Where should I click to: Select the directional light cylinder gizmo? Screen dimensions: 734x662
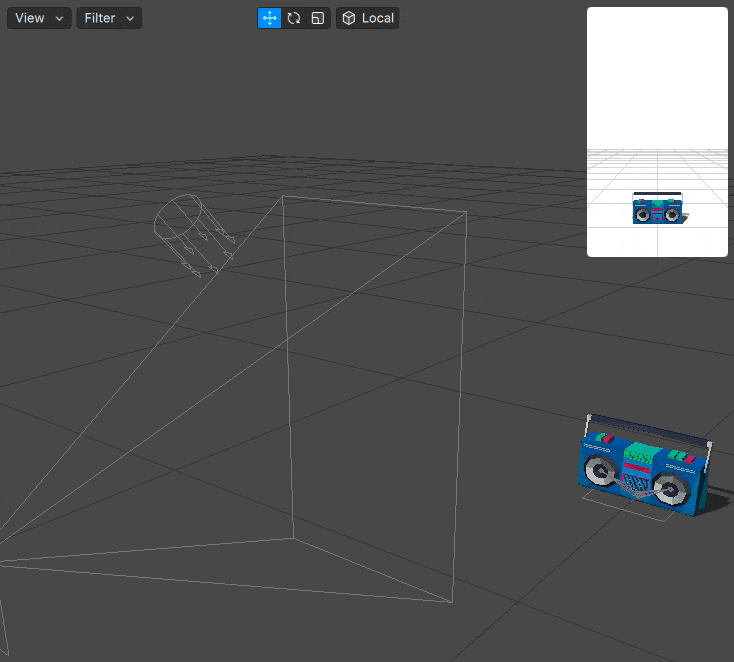tap(178, 217)
